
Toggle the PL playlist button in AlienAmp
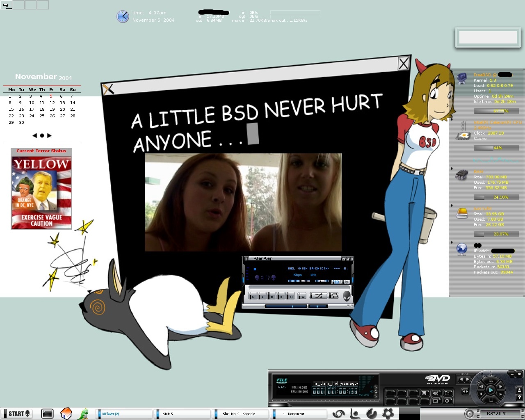346,282
